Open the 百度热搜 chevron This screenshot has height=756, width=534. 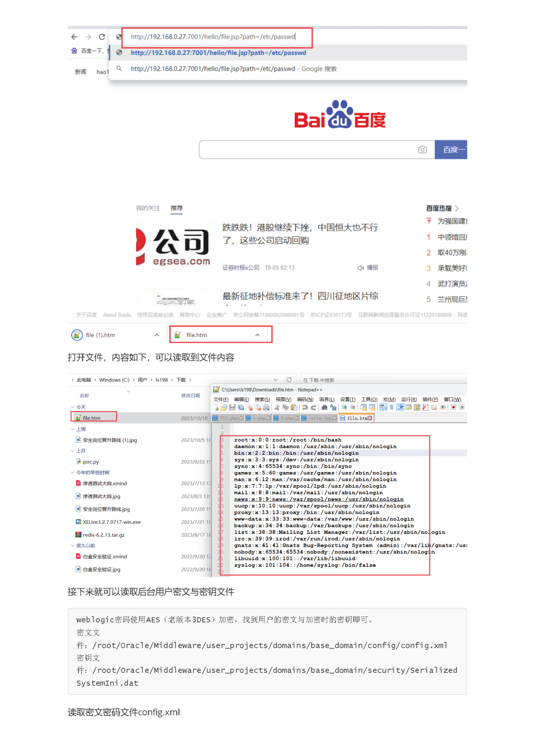click(x=457, y=208)
